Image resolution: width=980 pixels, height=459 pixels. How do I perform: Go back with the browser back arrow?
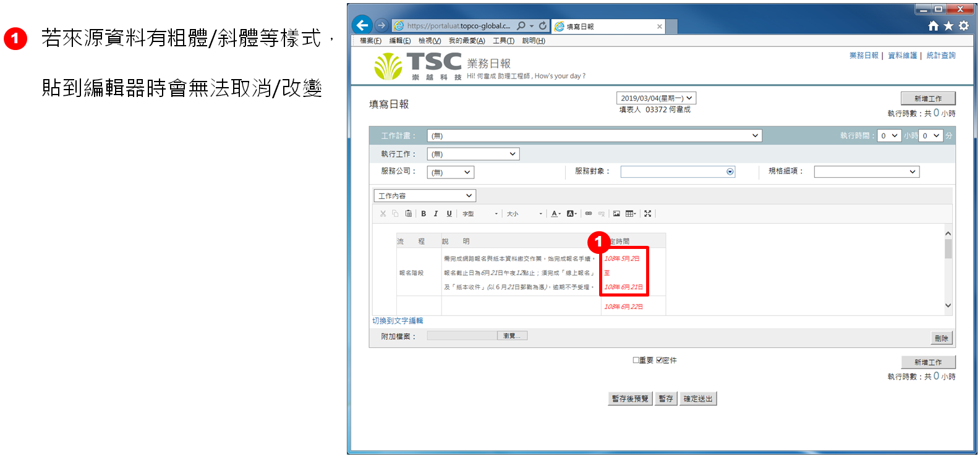362,25
